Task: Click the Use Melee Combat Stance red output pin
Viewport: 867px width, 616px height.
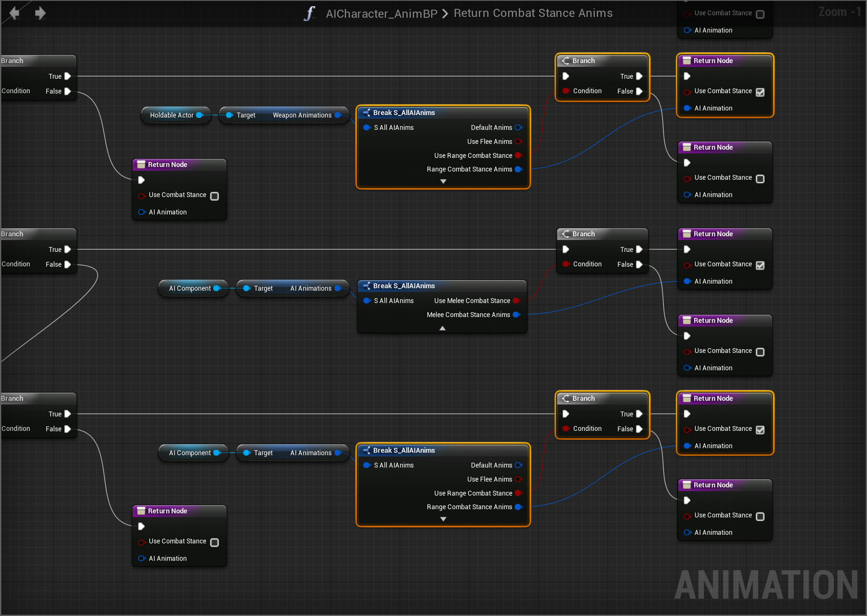Action: tap(516, 301)
